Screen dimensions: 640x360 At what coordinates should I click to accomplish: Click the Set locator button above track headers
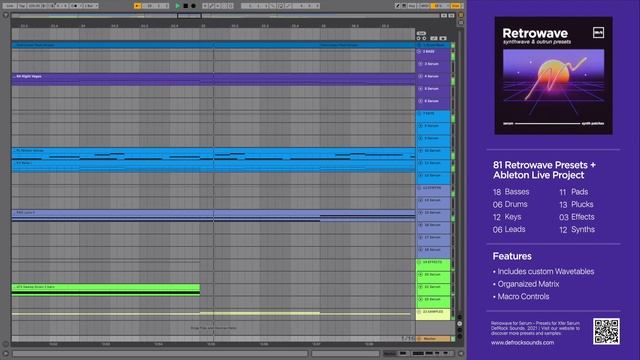tap(421, 33)
